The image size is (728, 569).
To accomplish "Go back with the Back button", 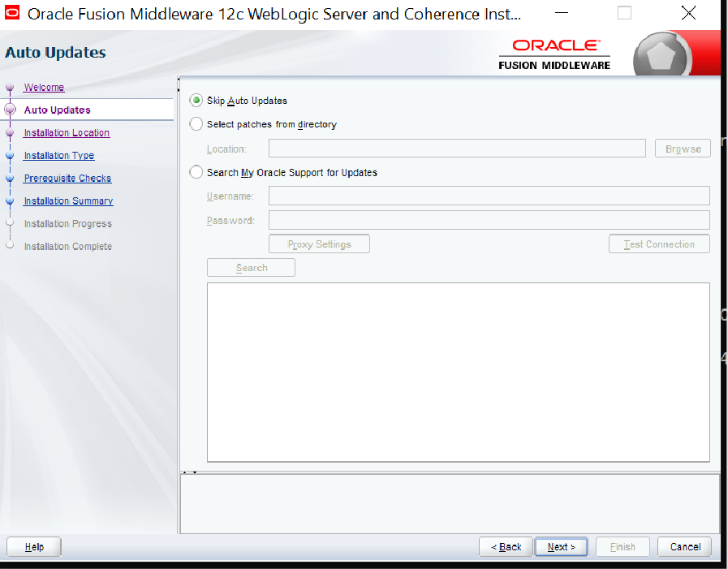I will (x=506, y=547).
